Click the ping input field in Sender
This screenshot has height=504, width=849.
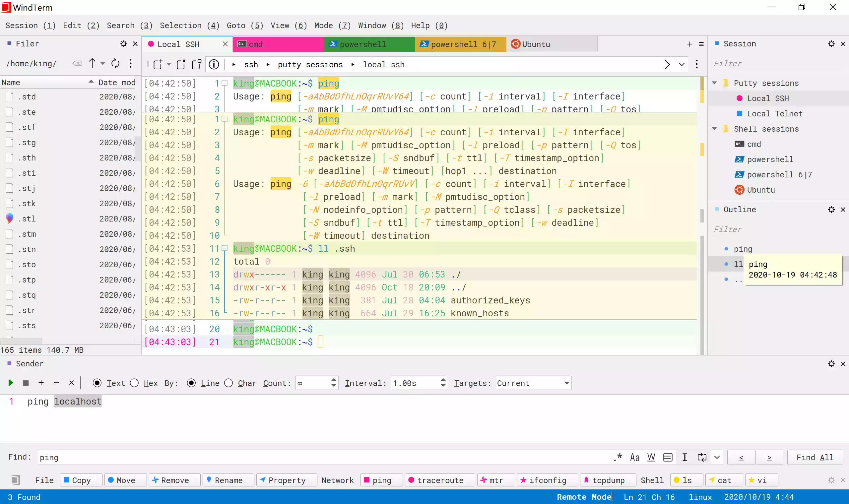65,402
